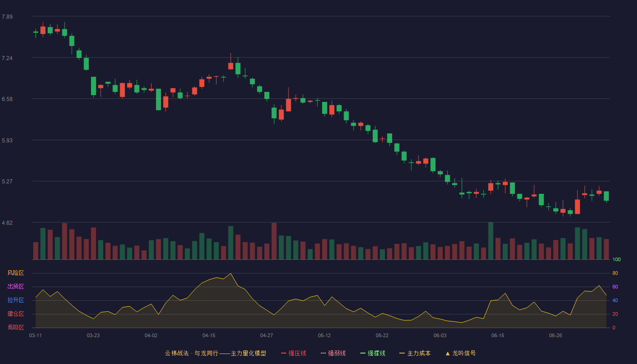Click the 04-02 date label
Viewport: 637px width, 364px height.
coord(151,335)
